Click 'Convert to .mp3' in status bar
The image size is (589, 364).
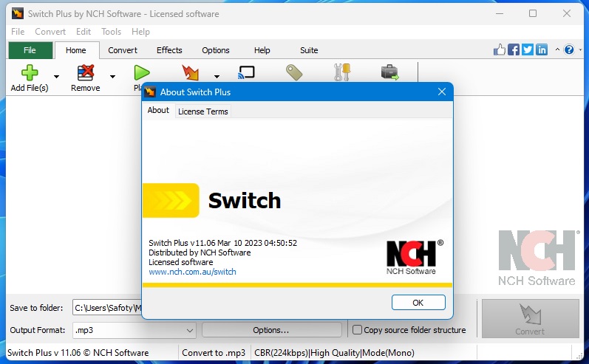pyautogui.click(x=214, y=353)
